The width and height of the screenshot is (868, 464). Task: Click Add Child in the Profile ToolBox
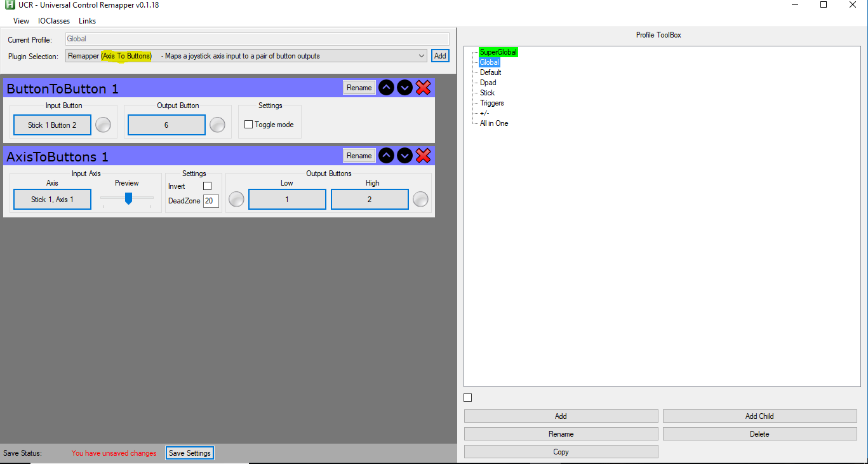pos(759,416)
